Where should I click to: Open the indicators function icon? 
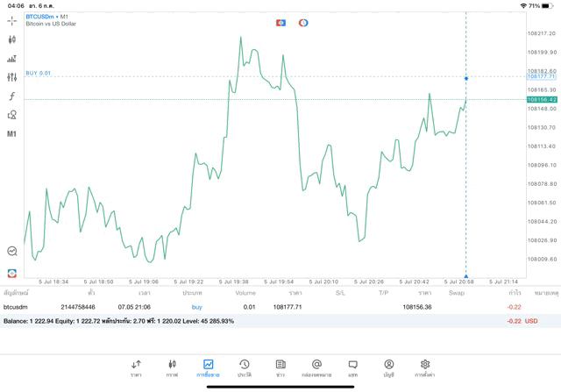pyautogui.click(x=12, y=96)
